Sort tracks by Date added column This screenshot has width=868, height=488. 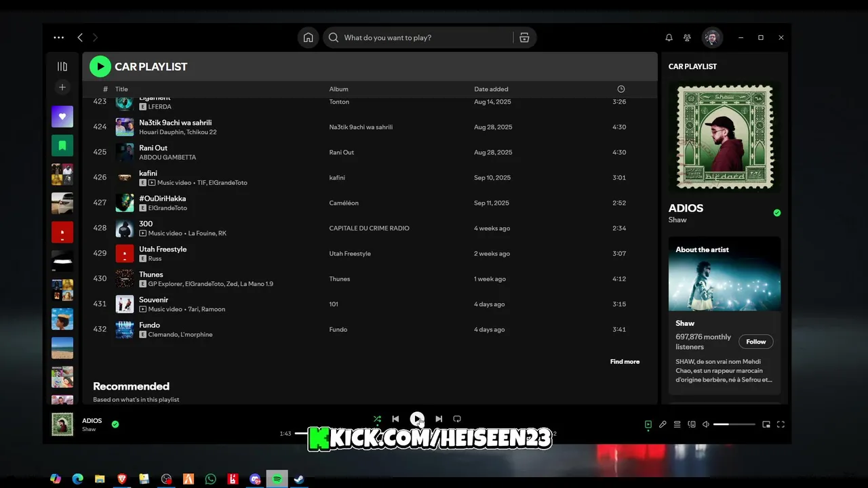pos(491,89)
